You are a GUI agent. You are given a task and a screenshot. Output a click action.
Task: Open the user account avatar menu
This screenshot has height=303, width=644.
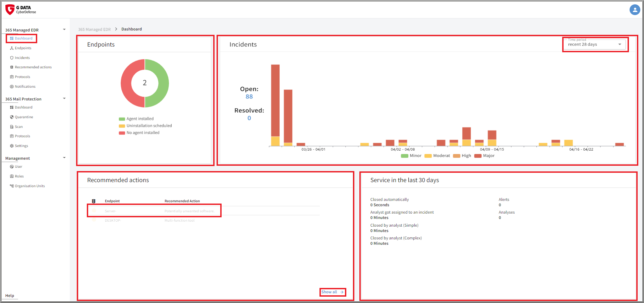click(635, 10)
